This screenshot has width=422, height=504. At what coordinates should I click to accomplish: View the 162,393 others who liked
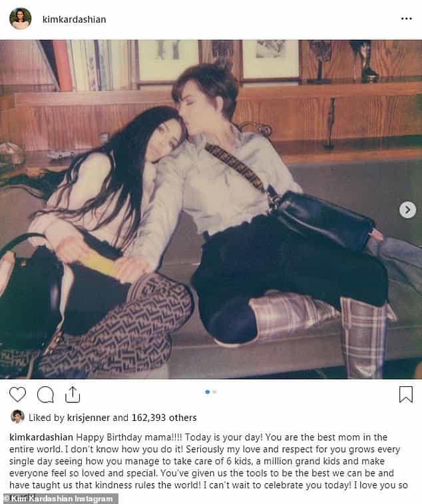pos(164,418)
